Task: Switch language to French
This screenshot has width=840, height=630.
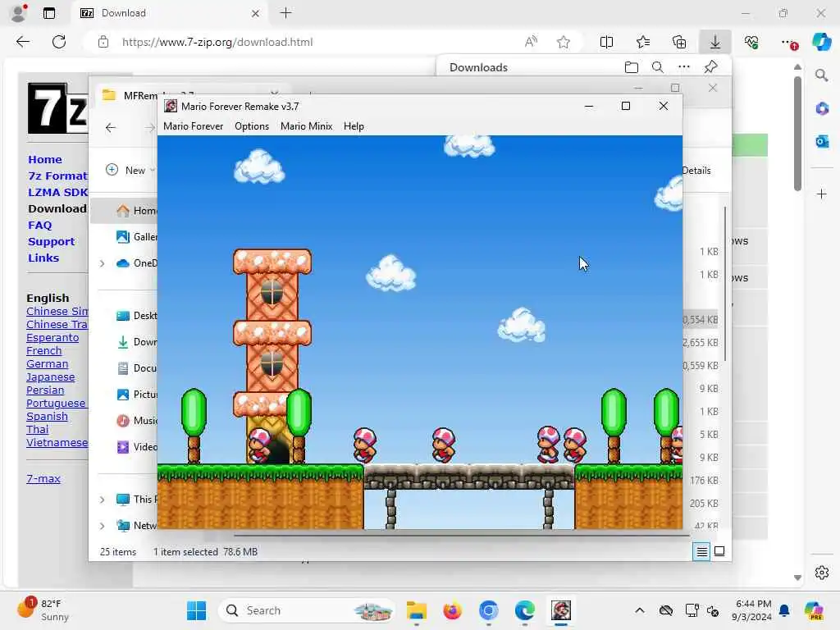Action: [x=44, y=351]
